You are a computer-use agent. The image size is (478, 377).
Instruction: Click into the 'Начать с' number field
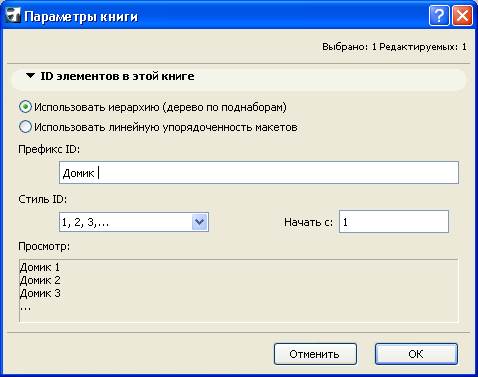click(x=394, y=222)
